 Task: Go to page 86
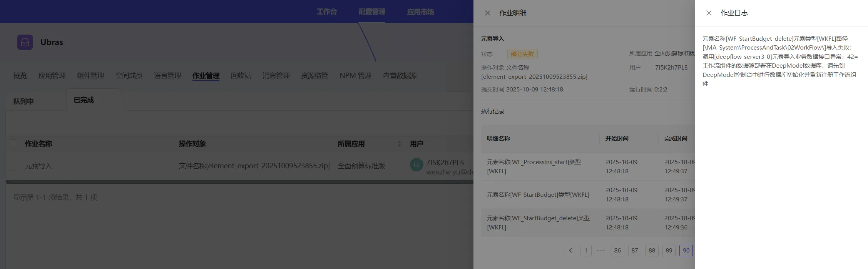(617, 251)
